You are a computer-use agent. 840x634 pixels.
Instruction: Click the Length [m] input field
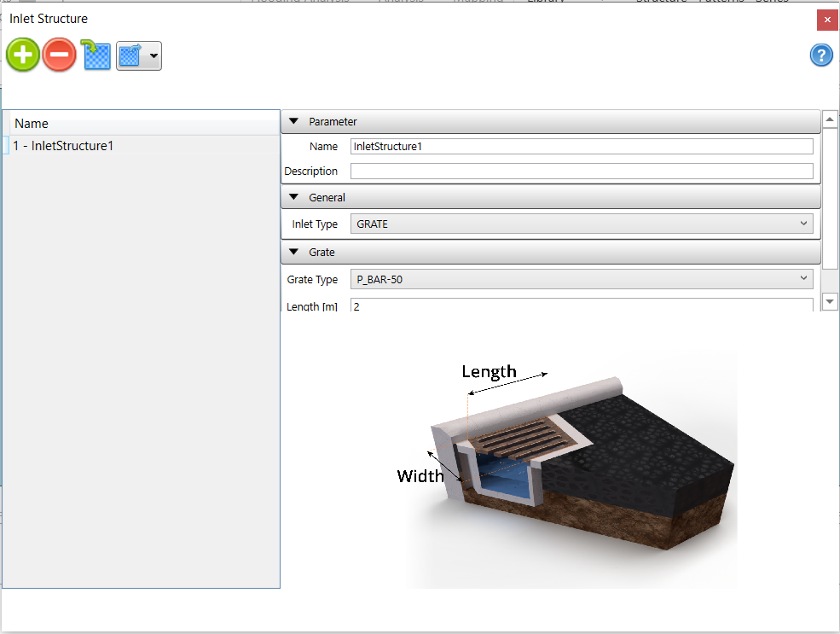[x=582, y=305]
